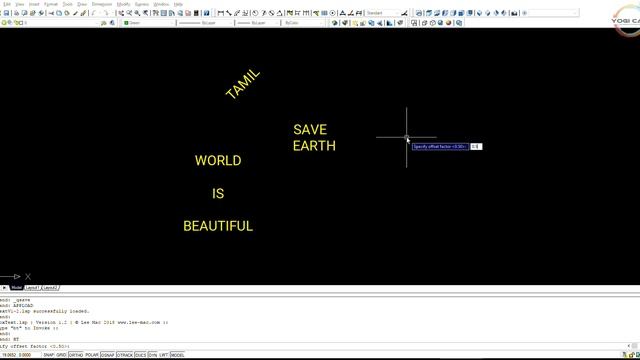Viewport: 640px width, 360px height.
Task: Toggle LWT lineweight display
Action: pos(164,355)
